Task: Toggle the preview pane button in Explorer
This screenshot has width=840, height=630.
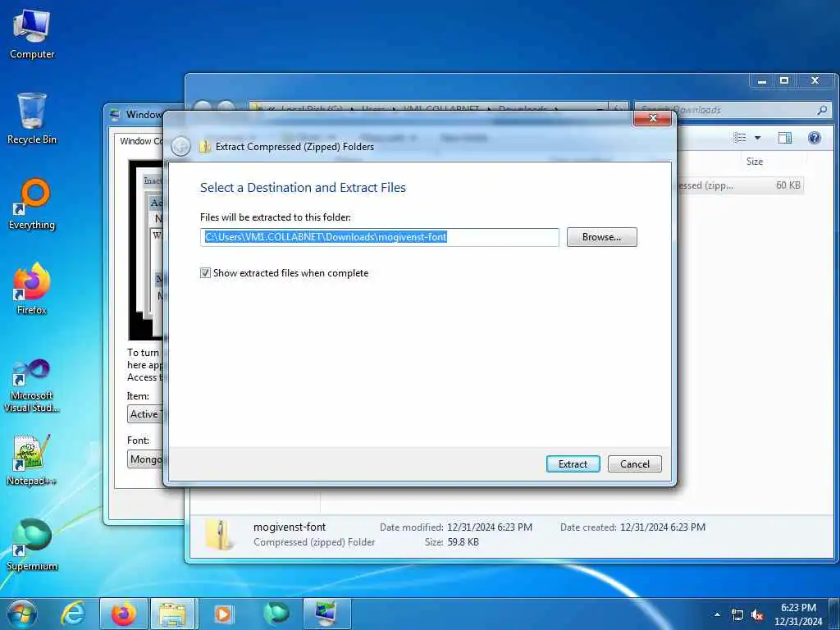Action: (x=785, y=138)
